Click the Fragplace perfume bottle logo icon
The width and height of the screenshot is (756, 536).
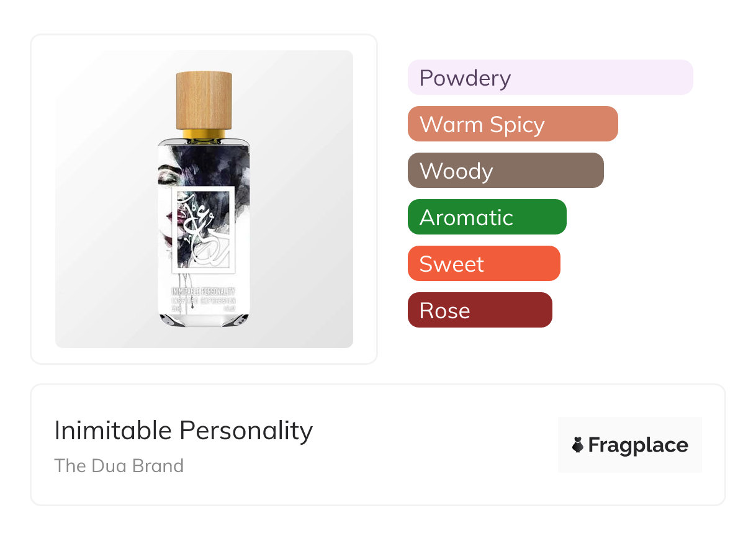tap(578, 445)
